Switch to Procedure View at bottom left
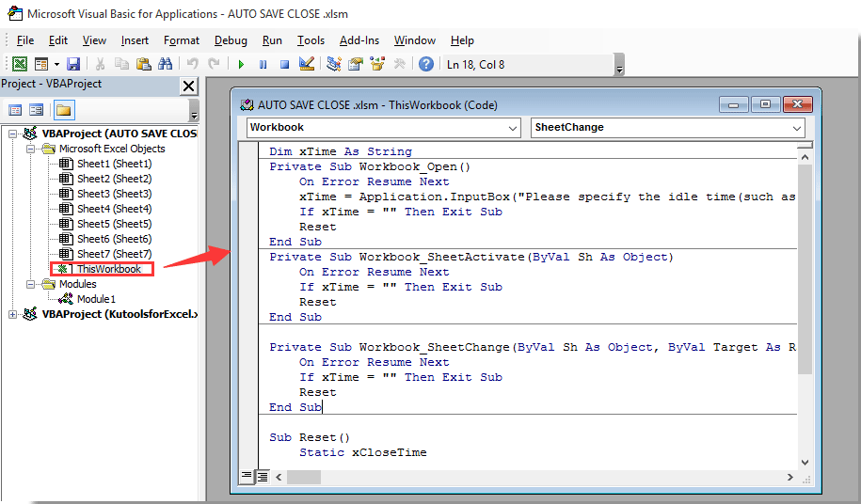861x504 pixels. tap(247, 477)
